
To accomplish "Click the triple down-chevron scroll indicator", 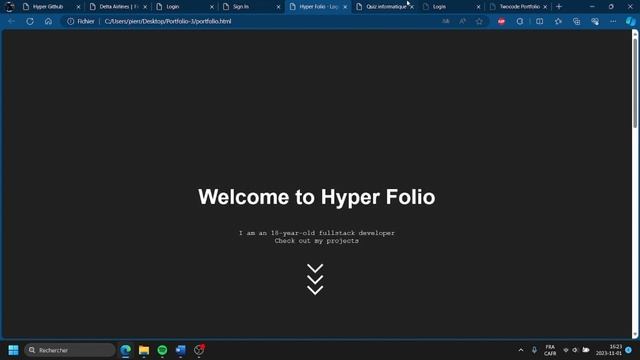I will [x=315, y=279].
